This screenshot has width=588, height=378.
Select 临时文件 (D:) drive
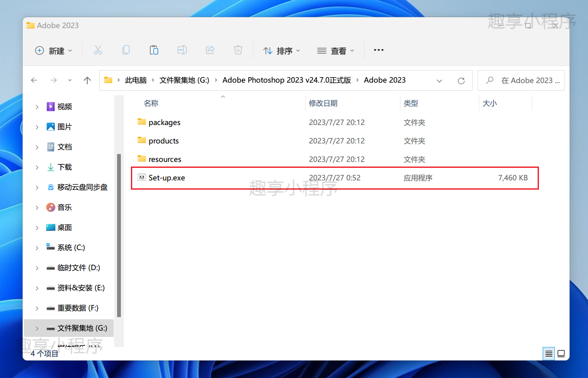(x=78, y=268)
